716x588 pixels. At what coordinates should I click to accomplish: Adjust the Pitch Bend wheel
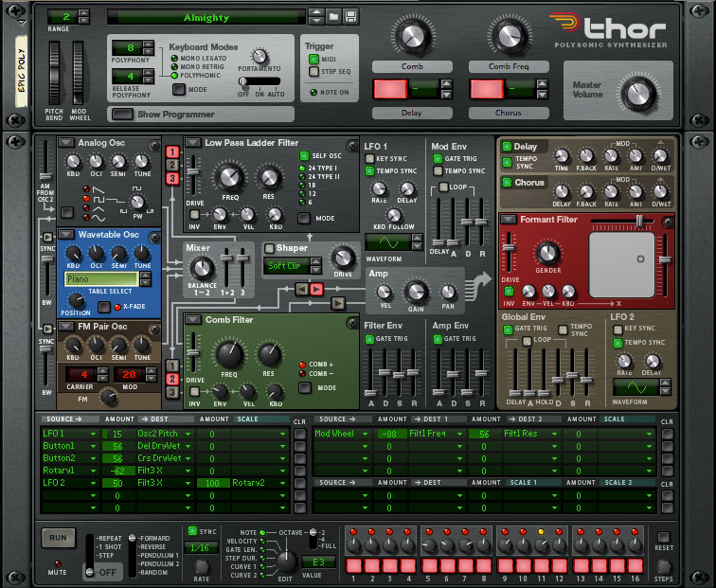54,73
